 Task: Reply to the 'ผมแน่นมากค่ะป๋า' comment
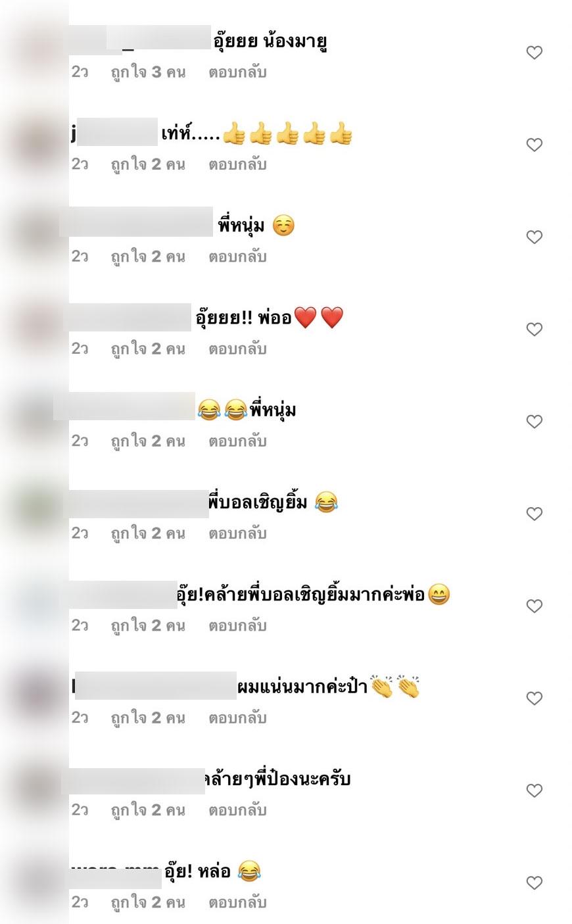click(237, 718)
